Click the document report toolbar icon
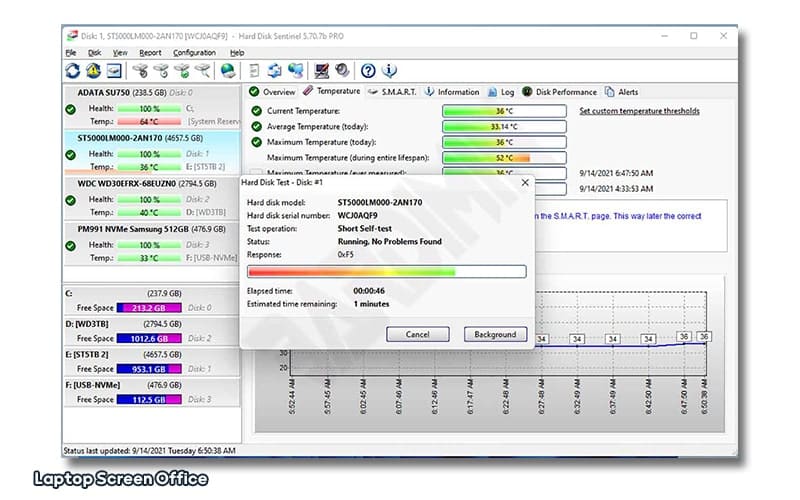The width and height of the screenshot is (800, 500). 254,70
